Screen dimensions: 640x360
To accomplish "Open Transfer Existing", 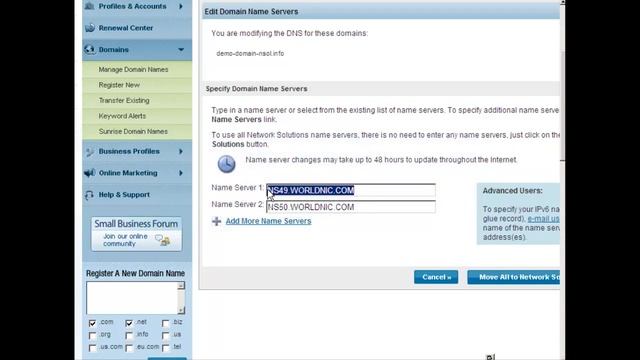I will click(124, 100).
